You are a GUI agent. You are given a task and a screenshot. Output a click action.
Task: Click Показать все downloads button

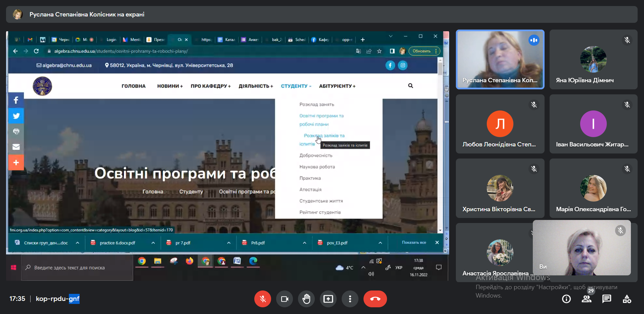coord(414,242)
